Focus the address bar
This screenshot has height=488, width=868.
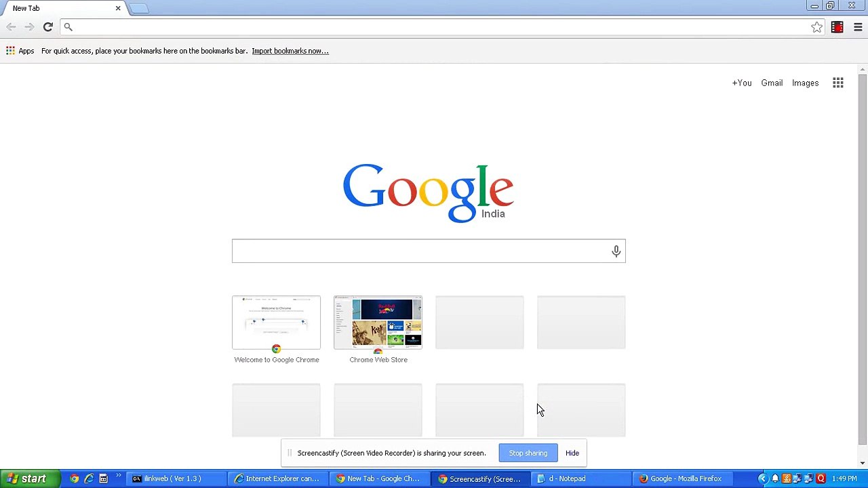point(441,27)
